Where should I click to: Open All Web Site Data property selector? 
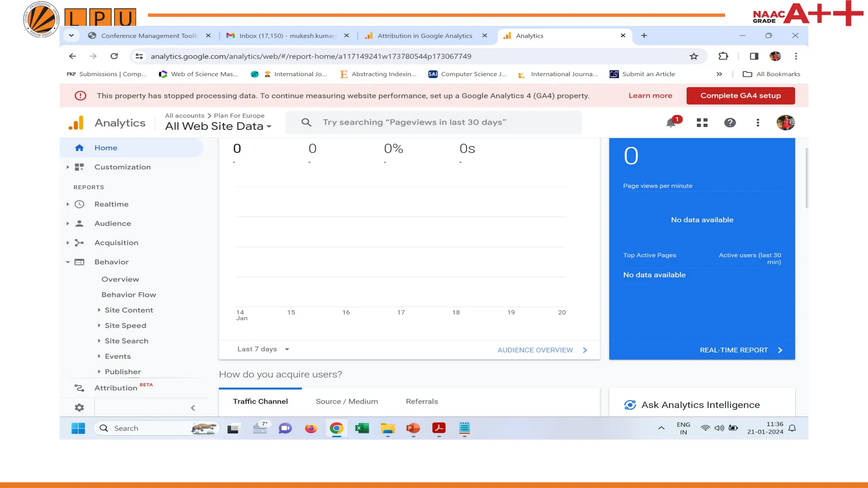218,126
